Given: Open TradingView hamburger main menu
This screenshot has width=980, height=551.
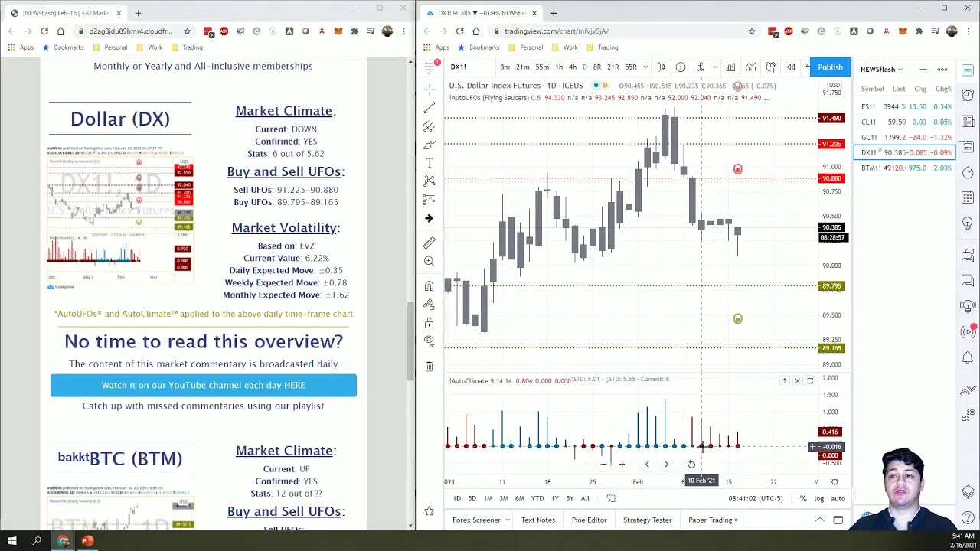Looking at the screenshot, I should (x=430, y=67).
